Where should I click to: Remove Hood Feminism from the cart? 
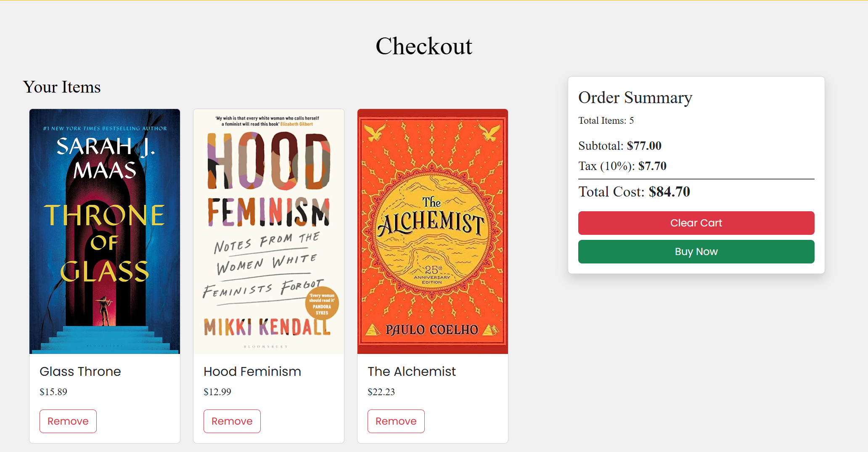[x=232, y=421]
